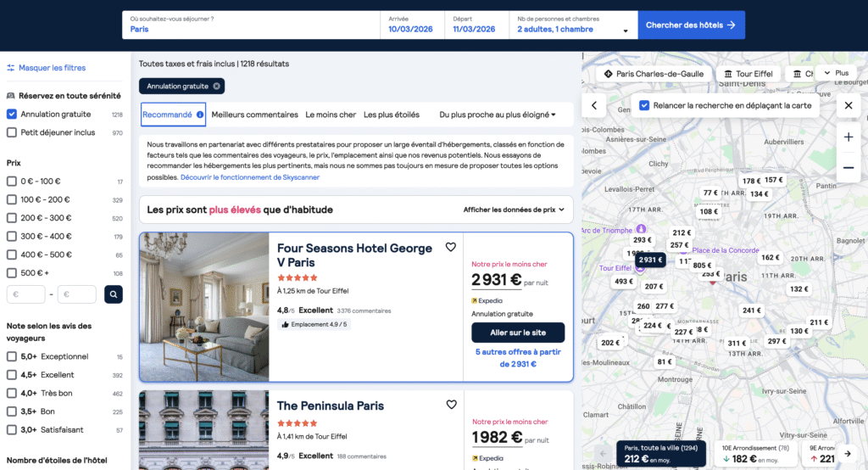The height and width of the screenshot is (470, 868).
Task: Click the 77 € map price marker
Action: click(710, 193)
